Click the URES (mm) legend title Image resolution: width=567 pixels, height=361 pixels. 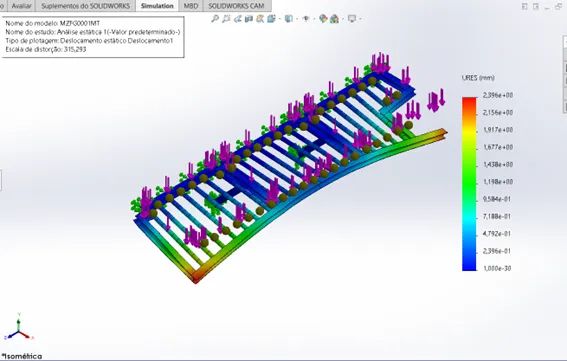478,78
